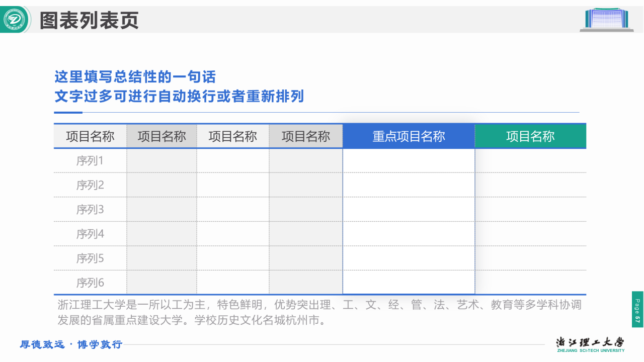Screen dimensions: 644x362
Task: Select the heading line starting 文字过多可进行自动换行
Action: point(179,96)
